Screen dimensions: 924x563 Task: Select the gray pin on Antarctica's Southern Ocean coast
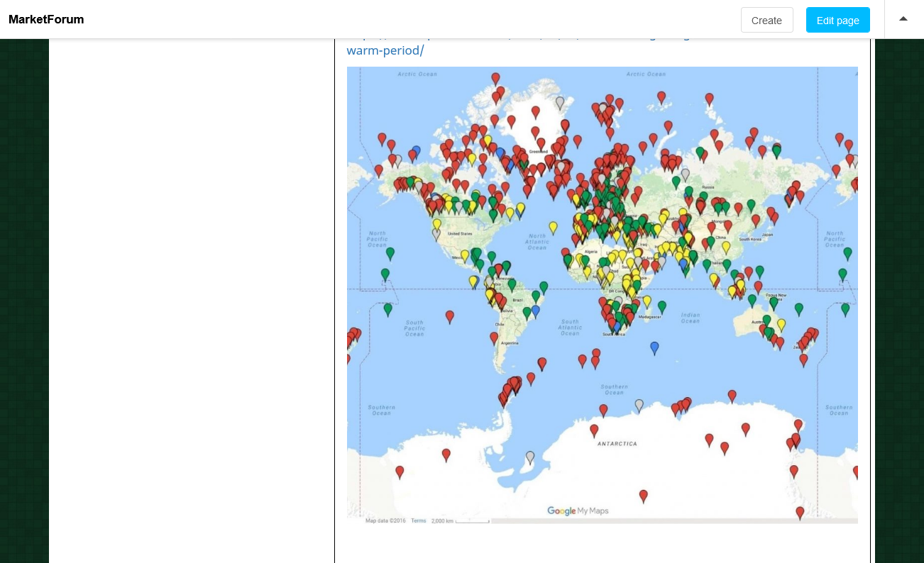639,405
